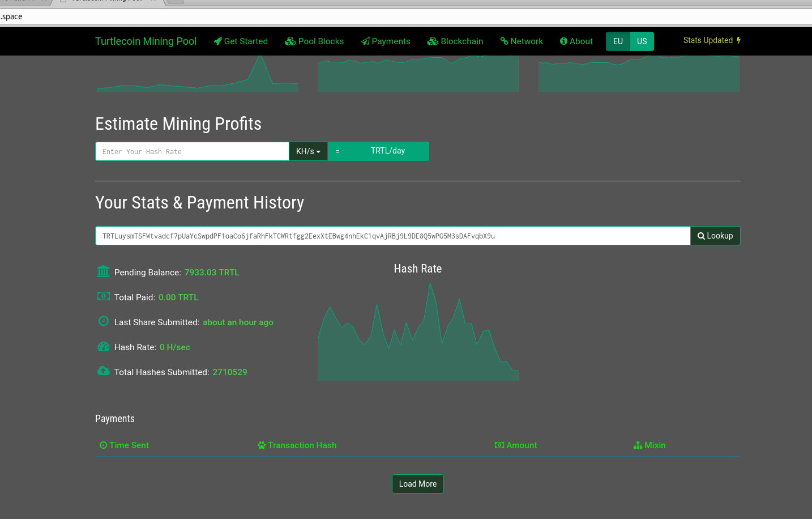Open the Get Started page
This screenshot has height=519, width=812.
(x=241, y=41)
